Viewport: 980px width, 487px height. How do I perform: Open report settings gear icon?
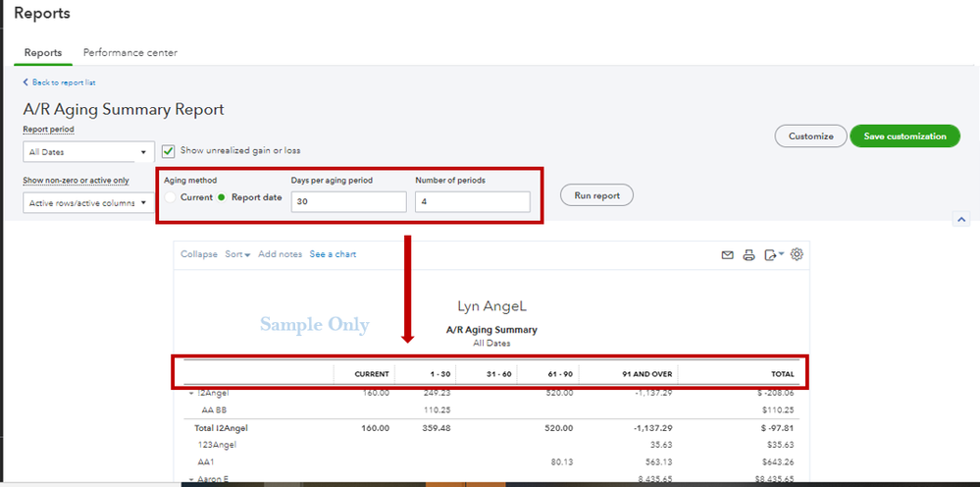tap(797, 254)
